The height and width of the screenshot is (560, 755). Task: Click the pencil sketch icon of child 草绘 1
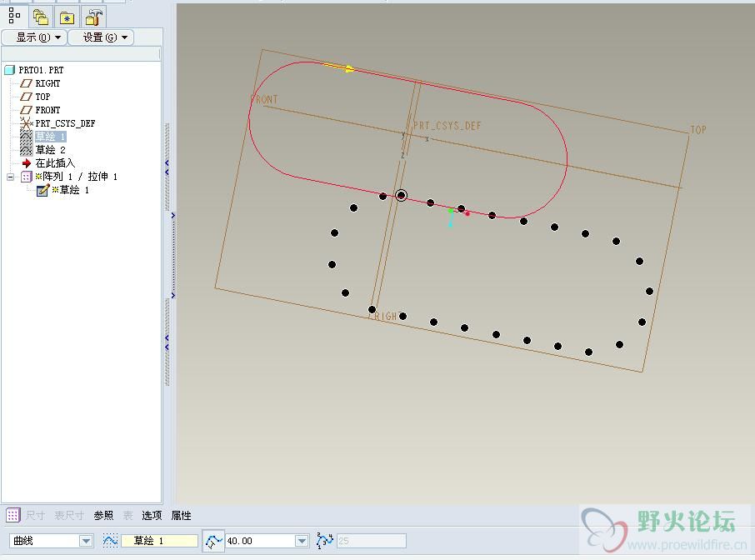(42, 190)
